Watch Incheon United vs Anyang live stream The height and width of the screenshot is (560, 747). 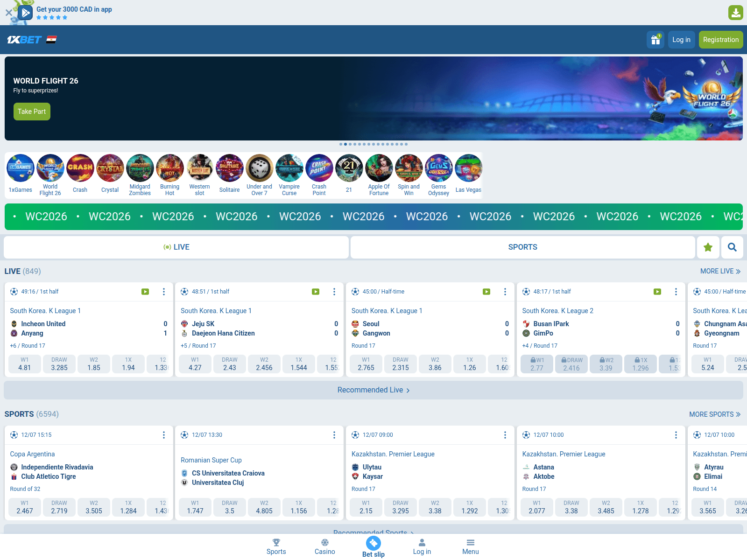[x=145, y=292]
